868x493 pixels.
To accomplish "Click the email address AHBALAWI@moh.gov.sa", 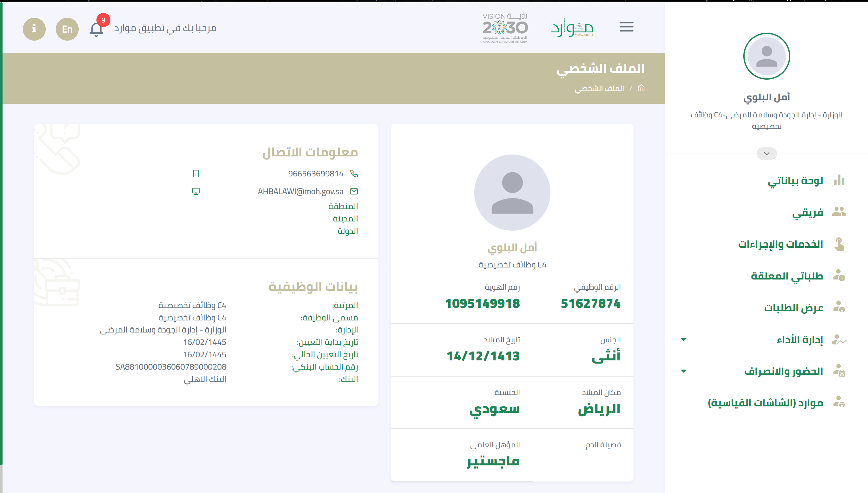I will pyautogui.click(x=300, y=191).
